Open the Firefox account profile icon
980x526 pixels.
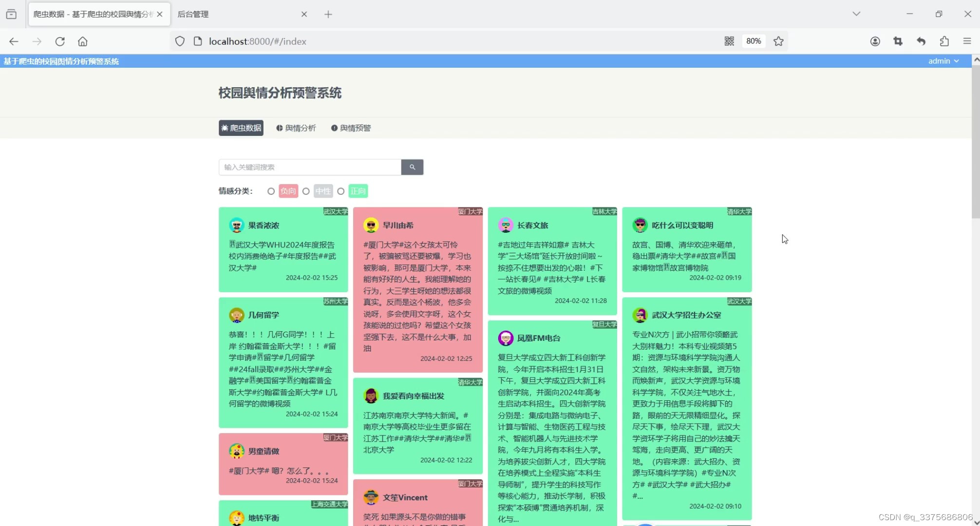click(875, 41)
